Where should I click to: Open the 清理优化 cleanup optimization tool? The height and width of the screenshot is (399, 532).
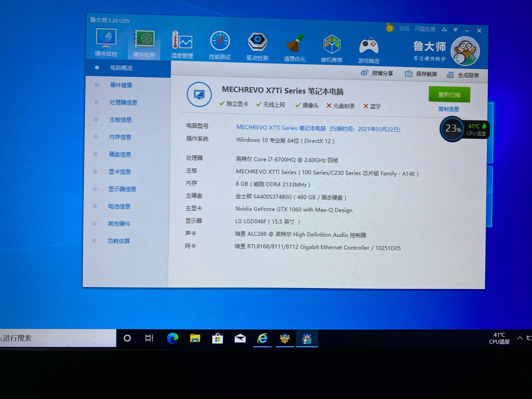295,45
